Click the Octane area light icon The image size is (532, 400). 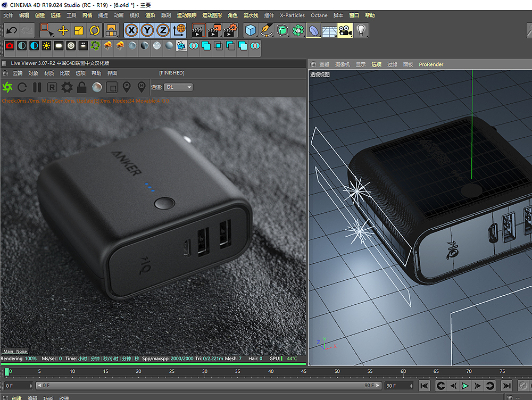[59, 46]
